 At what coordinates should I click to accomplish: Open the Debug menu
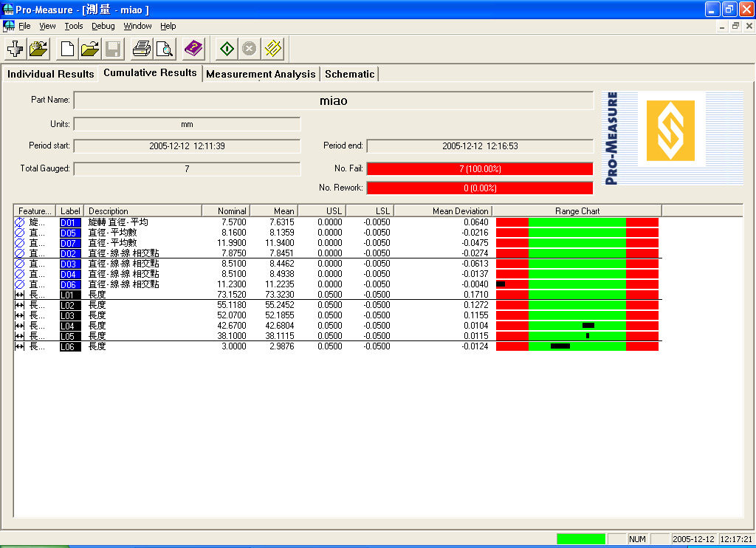click(103, 26)
